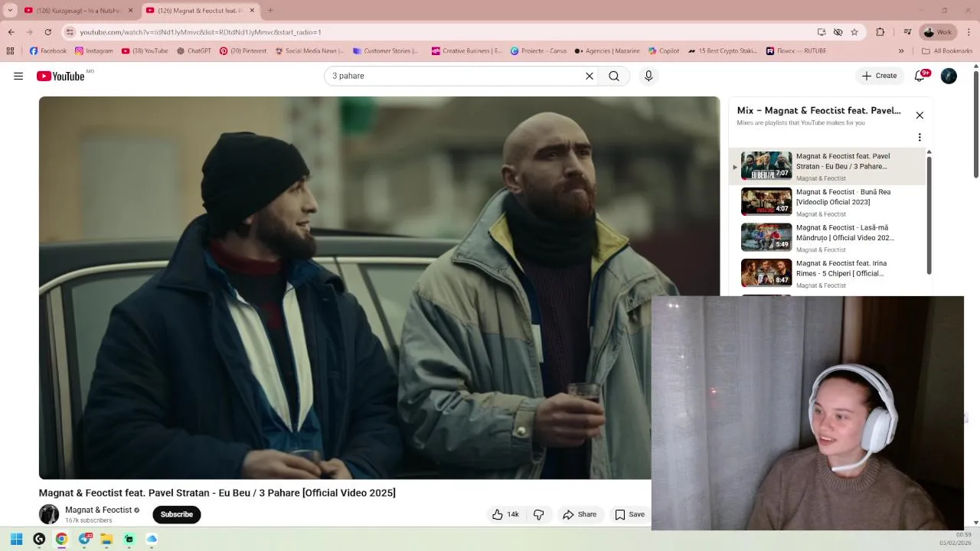Open the Facebook bookmark
This screenshot has width=980, height=551.
tap(48, 51)
